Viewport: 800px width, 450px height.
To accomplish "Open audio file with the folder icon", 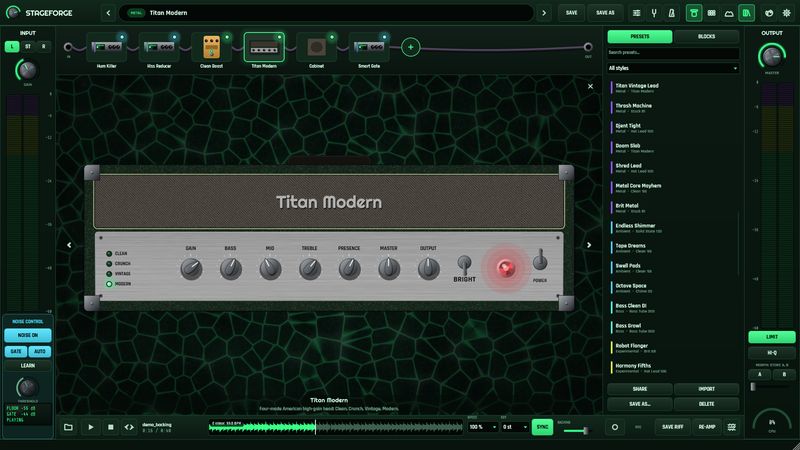I will 68,427.
